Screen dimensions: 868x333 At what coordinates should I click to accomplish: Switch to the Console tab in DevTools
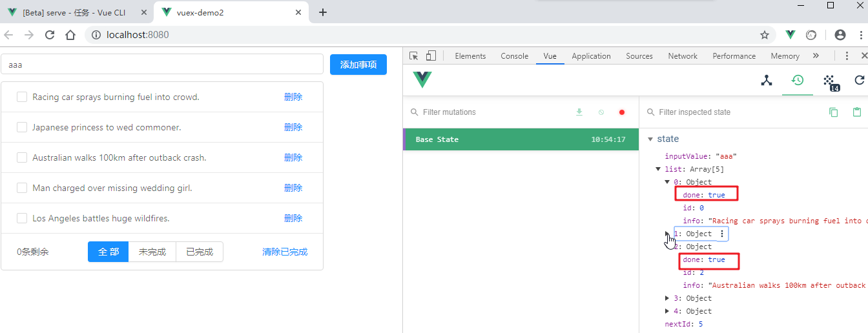(514, 56)
